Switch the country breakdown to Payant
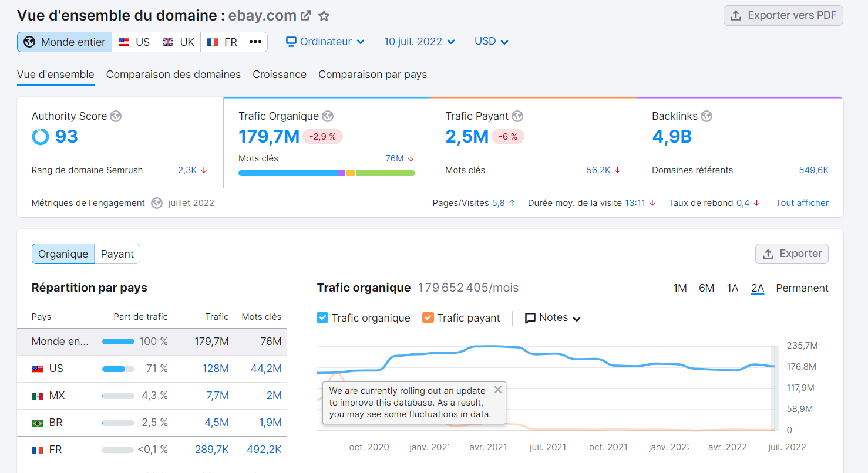 pos(117,254)
